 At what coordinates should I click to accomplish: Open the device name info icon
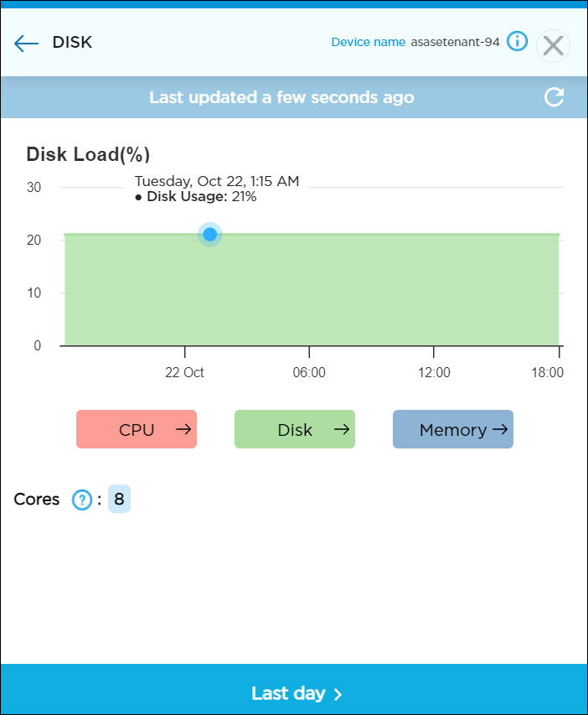tap(517, 41)
